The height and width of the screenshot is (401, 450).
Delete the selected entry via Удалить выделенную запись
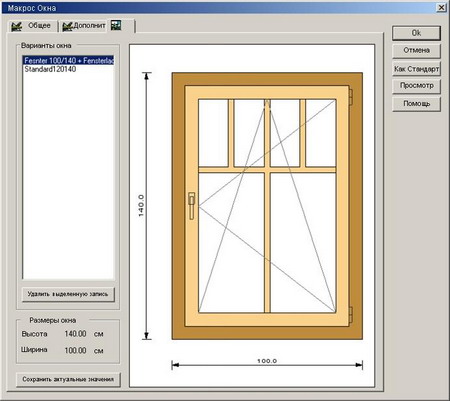[x=68, y=294]
